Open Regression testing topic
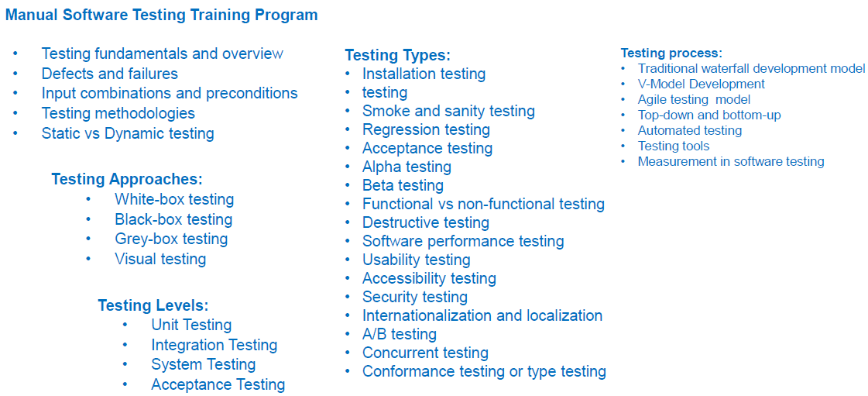The height and width of the screenshot is (396, 868). (x=426, y=129)
